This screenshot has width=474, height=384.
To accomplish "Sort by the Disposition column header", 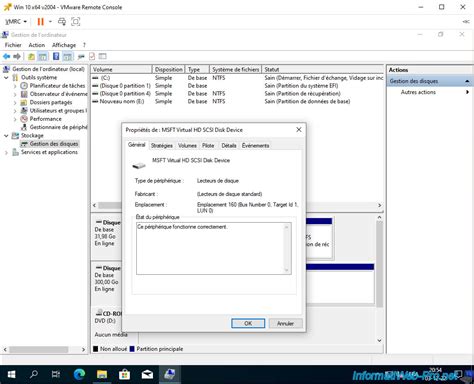I will click(x=168, y=69).
